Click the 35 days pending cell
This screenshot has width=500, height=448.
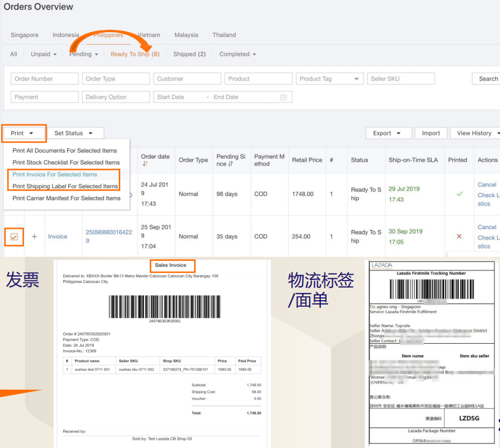[227, 237]
